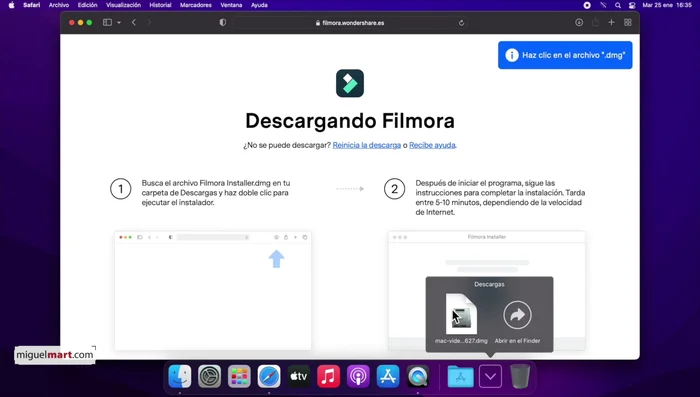Click the 'Haz clic en el archivo .dmg' banner
This screenshot has width=700, height=397.
565,55
